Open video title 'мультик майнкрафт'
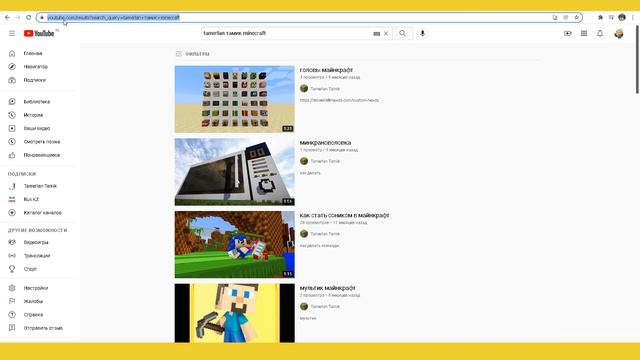This screenshot has height=360, width=640. point(327,288)
